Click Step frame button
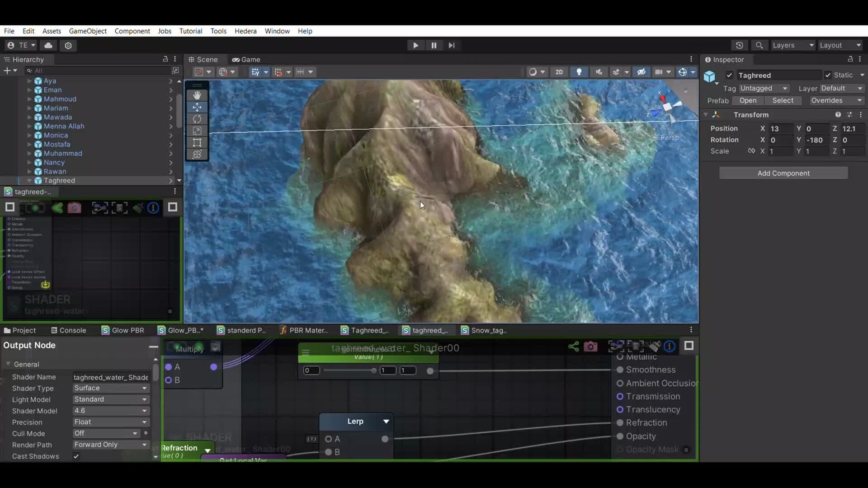 [451, 45]
